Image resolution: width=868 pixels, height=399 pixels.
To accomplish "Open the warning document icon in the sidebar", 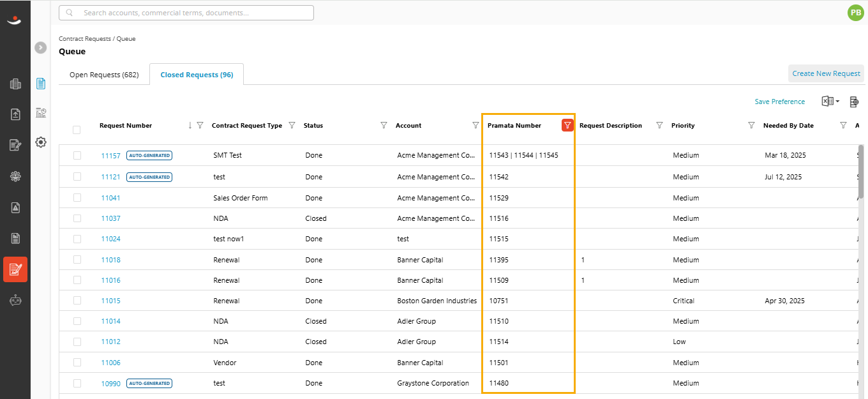I will point(15,207).
